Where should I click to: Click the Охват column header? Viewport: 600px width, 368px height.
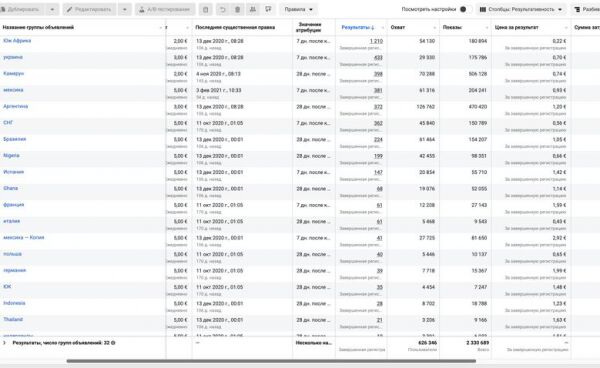(398, 28)
